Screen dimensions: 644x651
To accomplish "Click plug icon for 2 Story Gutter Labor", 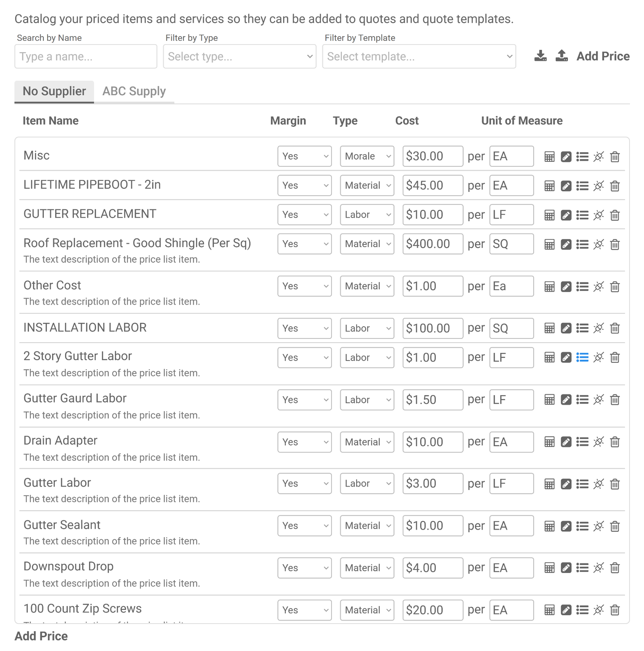I will click(x=599, y=357).
